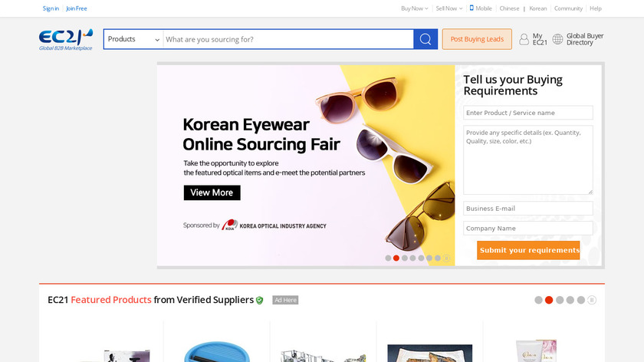Expand the Buy Now menu
Image resolution: width=644 pixels, height=362 pixels.
pyautogui.click(x=415, y=8)
